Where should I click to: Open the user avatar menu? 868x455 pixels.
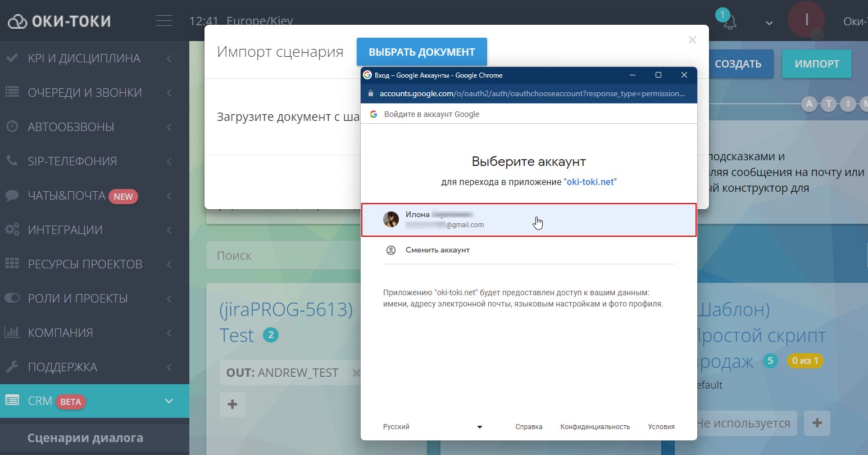[x=806, y=20]
